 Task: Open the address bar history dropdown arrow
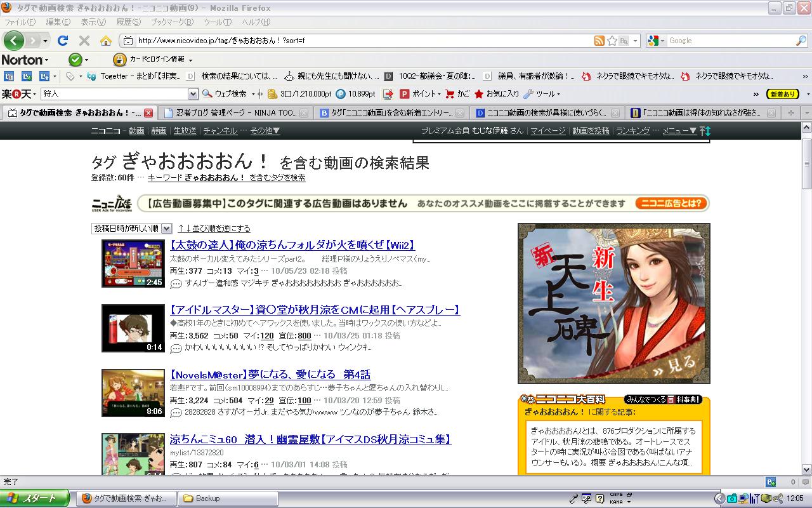pos(636,41)
